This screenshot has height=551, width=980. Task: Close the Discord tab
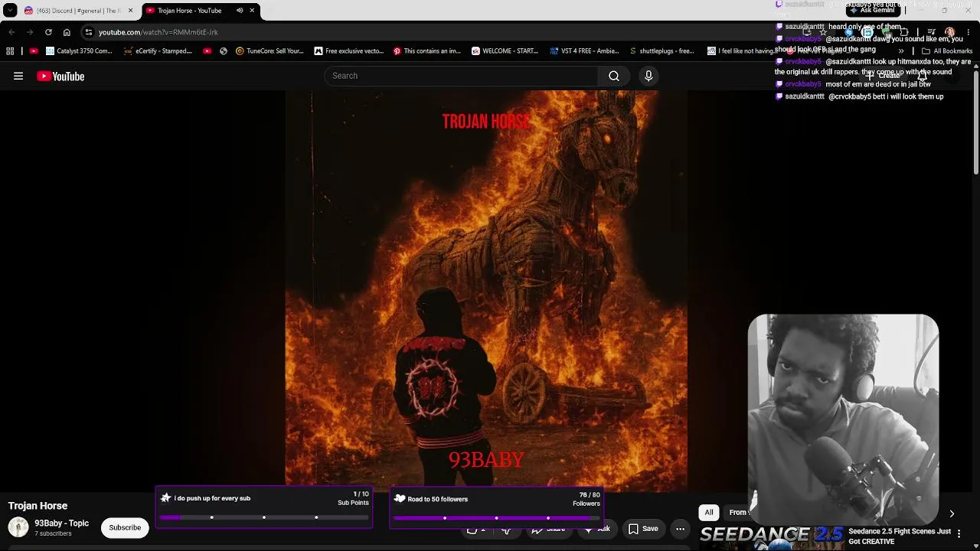pyautogui.click(x=130, y=11)
